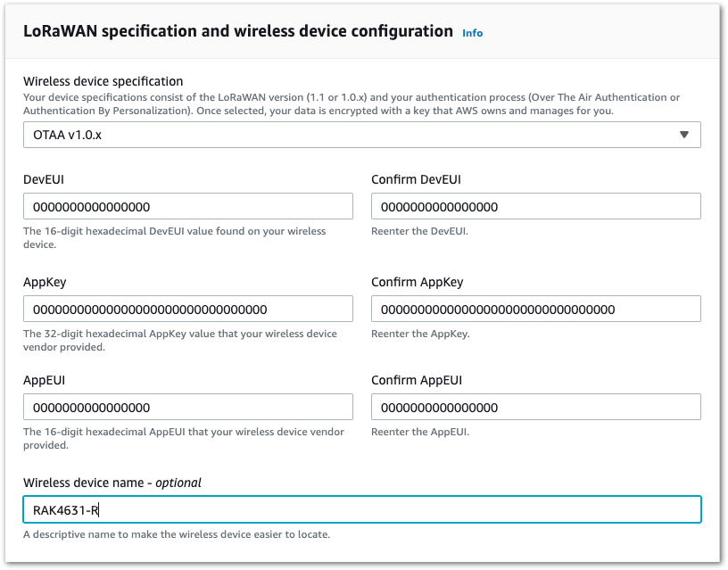This screenshot has width=728, height=570.
Task: Click the dropdown arrow triangle icon
Action: click(684, 135)
